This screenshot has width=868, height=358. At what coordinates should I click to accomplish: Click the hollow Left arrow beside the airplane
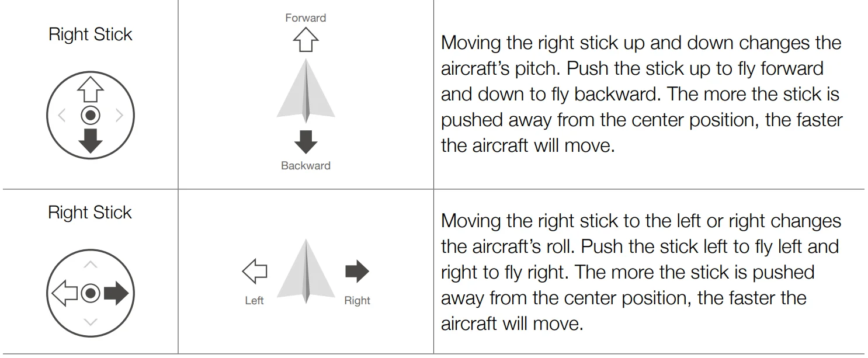[255, 271]
